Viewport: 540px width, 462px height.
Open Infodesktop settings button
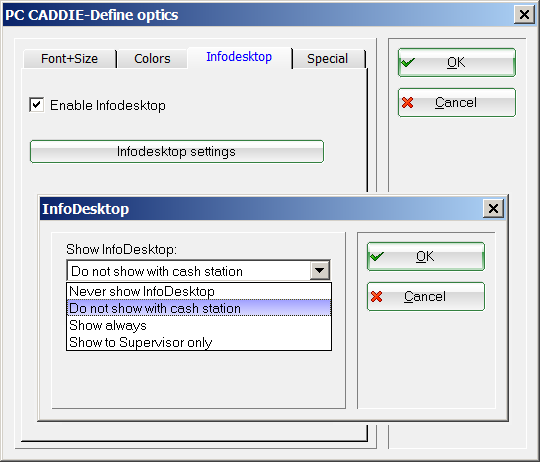(177, 151)
